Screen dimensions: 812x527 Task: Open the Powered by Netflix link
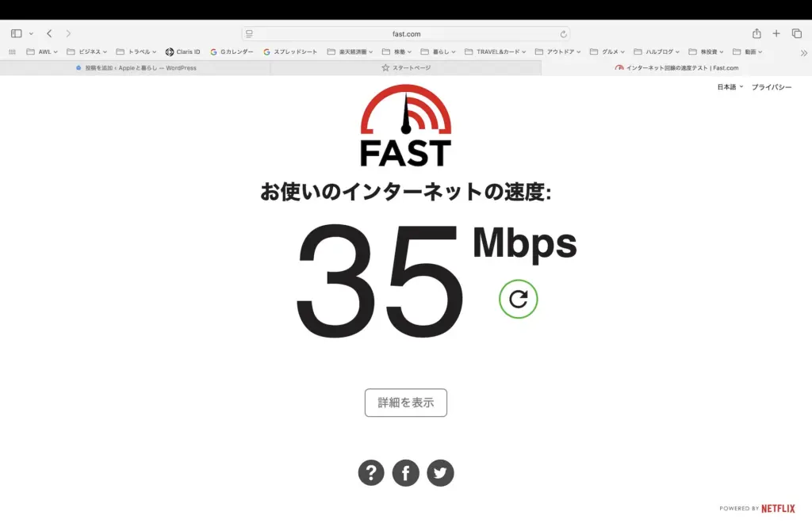coord(757,508)
